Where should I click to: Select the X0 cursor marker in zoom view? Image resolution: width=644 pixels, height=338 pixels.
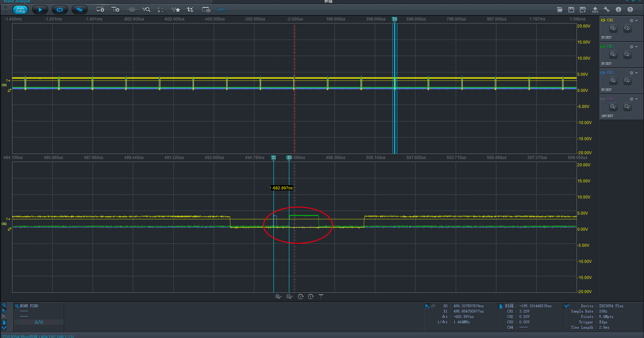pyautogui.click(x=289, y=158)
